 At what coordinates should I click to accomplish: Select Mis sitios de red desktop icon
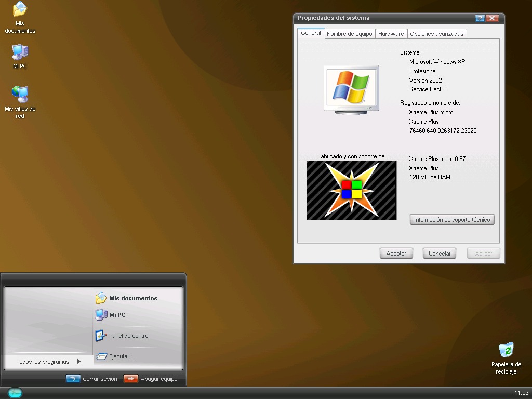[20, 102]
